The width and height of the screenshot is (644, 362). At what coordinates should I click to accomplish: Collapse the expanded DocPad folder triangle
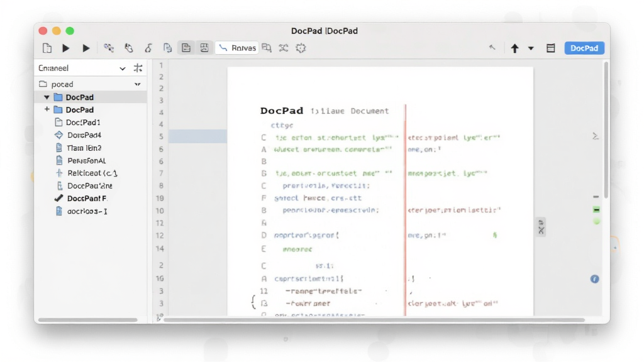[x=47, y=97]
